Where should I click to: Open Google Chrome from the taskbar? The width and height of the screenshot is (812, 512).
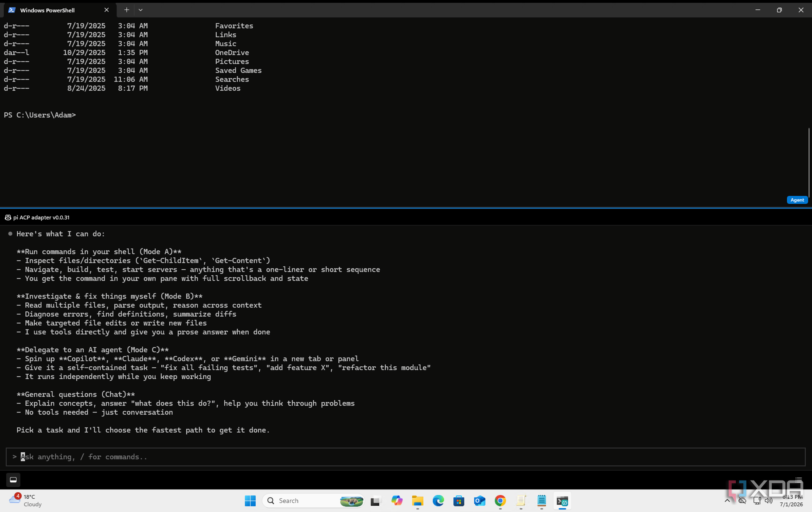[x=500, y=501]
